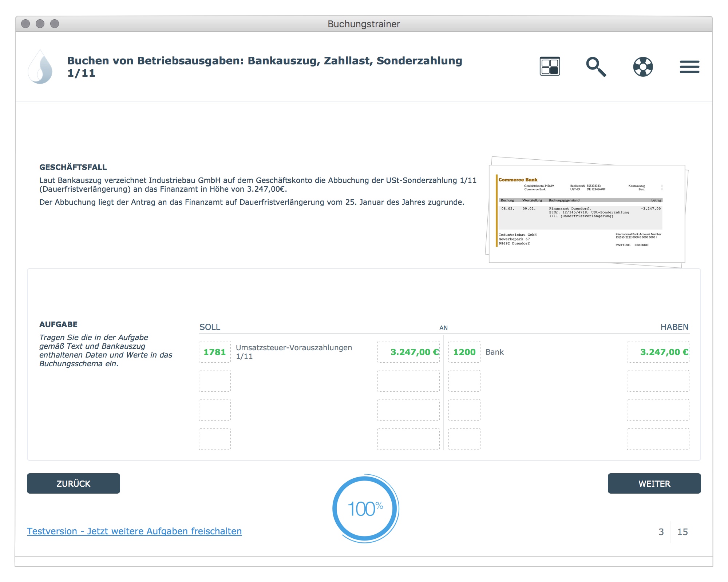Click empty second-row Haben account field

(x=464, y=381)
